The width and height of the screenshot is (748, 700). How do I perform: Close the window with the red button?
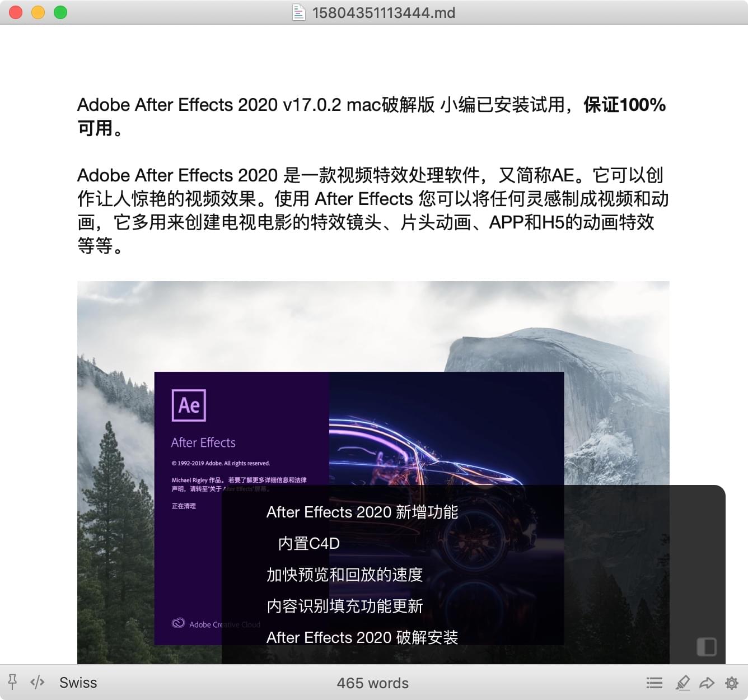pos(16,12)
